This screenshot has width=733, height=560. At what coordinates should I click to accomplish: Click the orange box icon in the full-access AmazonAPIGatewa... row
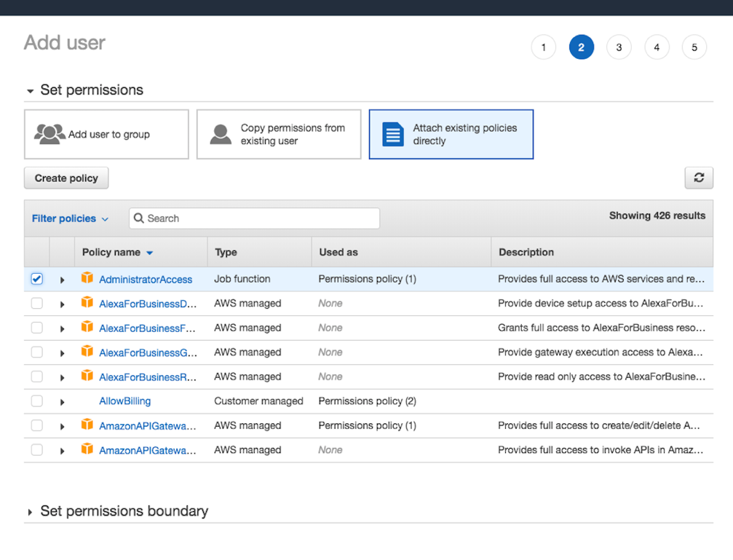[x=87, y=425]
